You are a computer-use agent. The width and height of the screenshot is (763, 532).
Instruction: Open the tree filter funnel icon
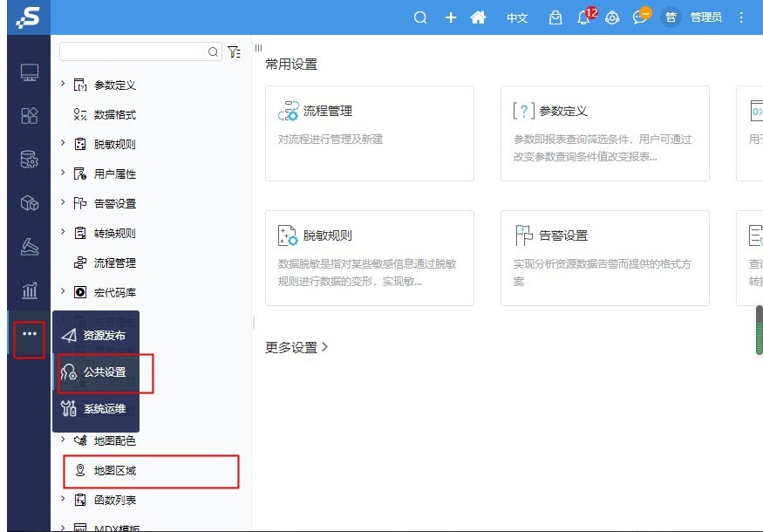click(x=234, y=51)
